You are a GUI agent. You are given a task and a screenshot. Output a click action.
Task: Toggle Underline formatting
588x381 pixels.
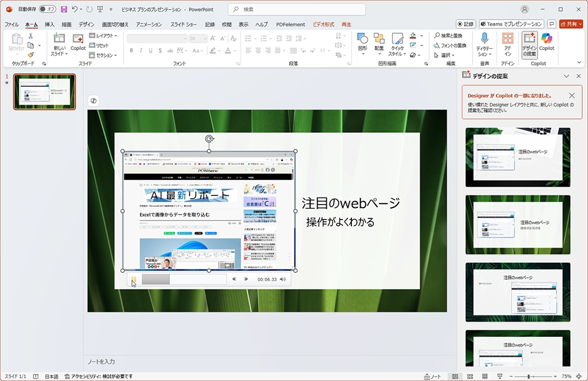[x=151, y=51]
